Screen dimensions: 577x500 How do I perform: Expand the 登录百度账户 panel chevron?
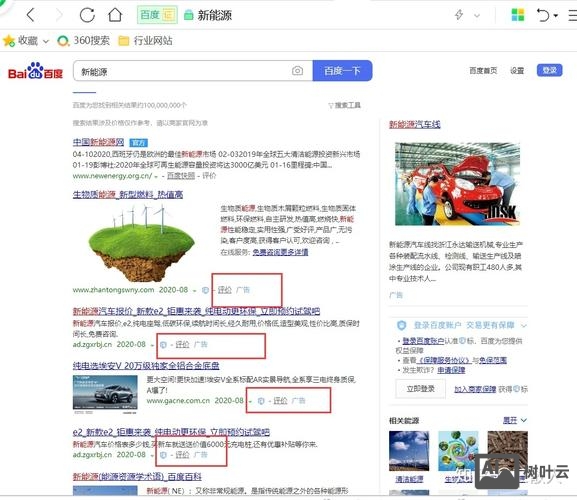pos(524,326)
